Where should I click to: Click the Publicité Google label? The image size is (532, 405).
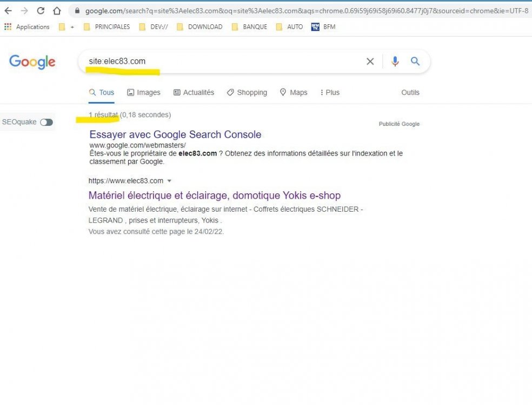click(x=399, y=124)
